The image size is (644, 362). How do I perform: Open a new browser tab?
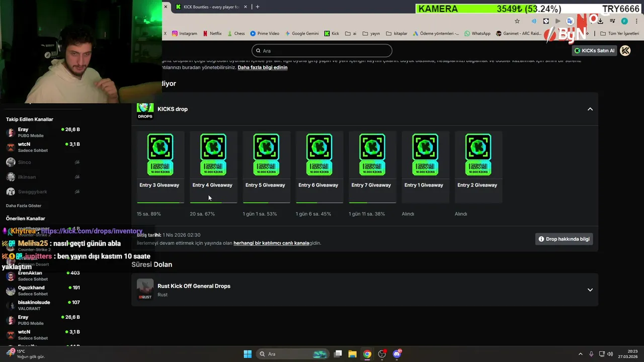click(x=258, y=7)
